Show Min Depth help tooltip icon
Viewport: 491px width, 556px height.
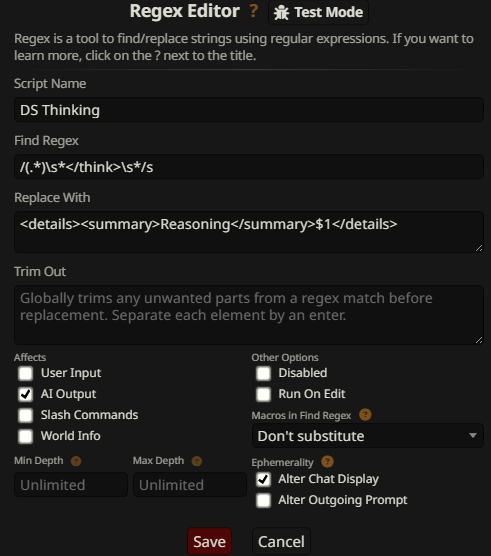coord(76,461)
